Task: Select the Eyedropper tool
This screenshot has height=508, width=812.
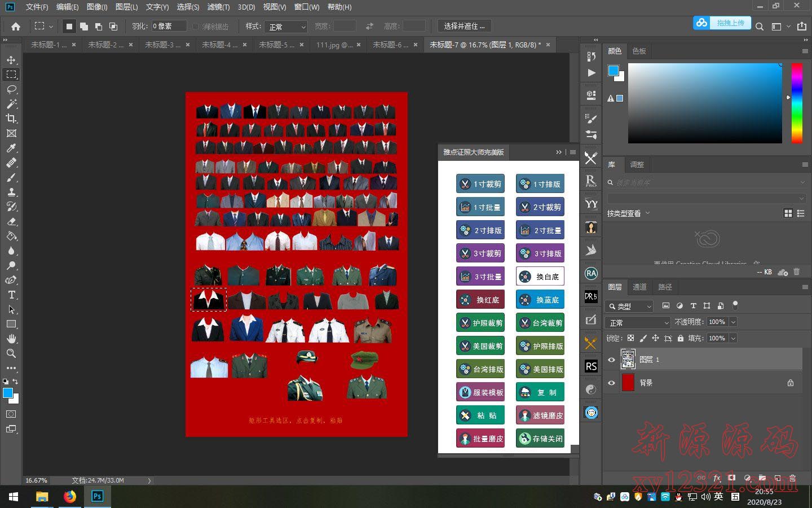Action: 11,148
